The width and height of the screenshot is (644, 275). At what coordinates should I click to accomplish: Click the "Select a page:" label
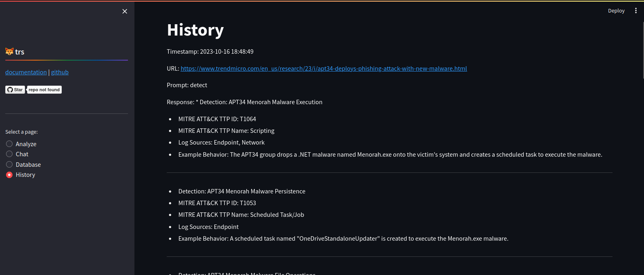click(x=21, y=132)
